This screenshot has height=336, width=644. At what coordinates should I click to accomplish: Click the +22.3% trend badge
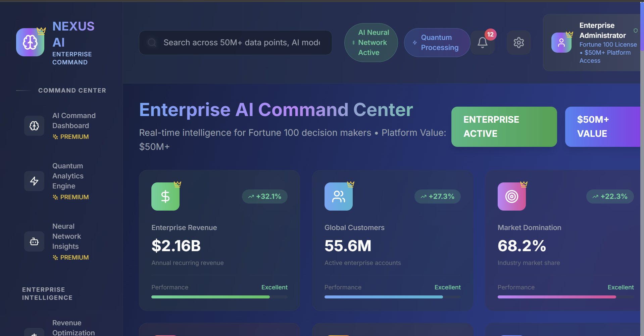tap(610, 197)
